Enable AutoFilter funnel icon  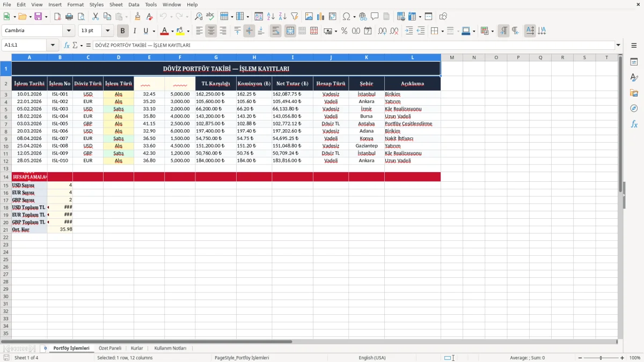pos(295,17)
